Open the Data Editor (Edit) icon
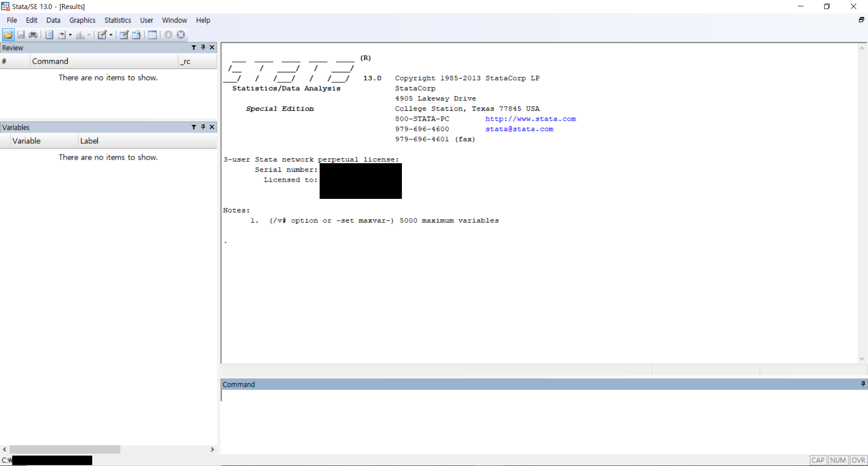868x466 pixels. click(x=124, y=35)
